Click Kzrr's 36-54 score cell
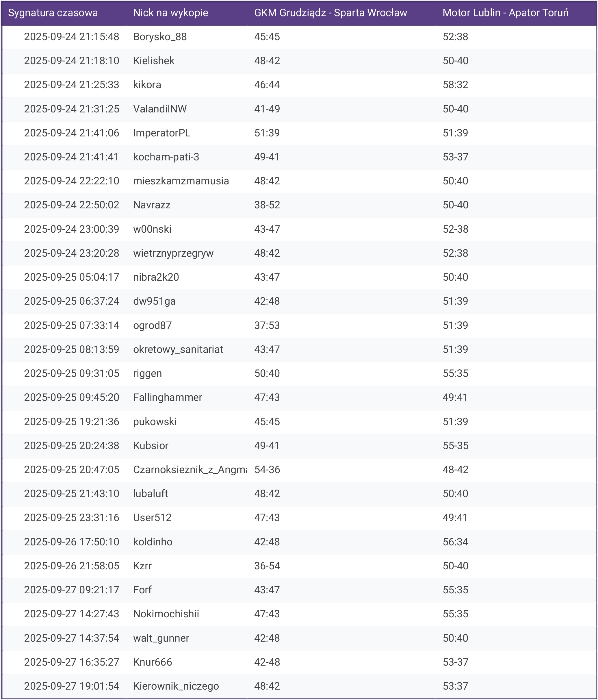This screenshot has height=700, width=598. click(267, 566)
